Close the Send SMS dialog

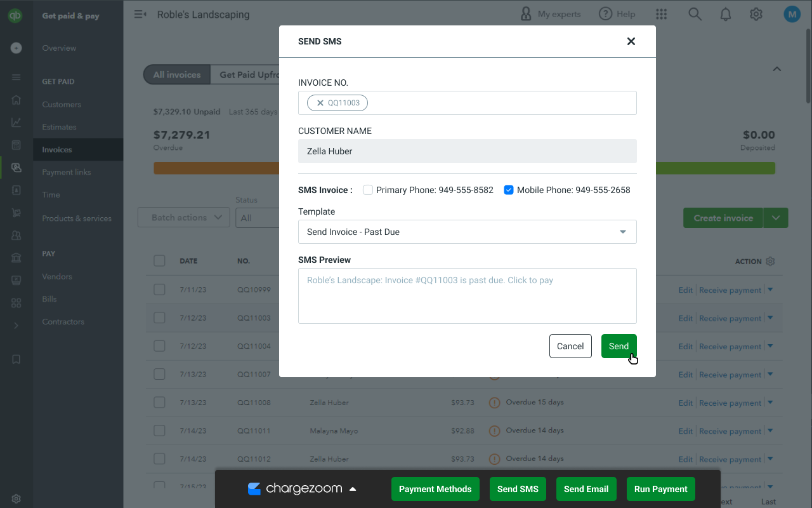(631, 41)
